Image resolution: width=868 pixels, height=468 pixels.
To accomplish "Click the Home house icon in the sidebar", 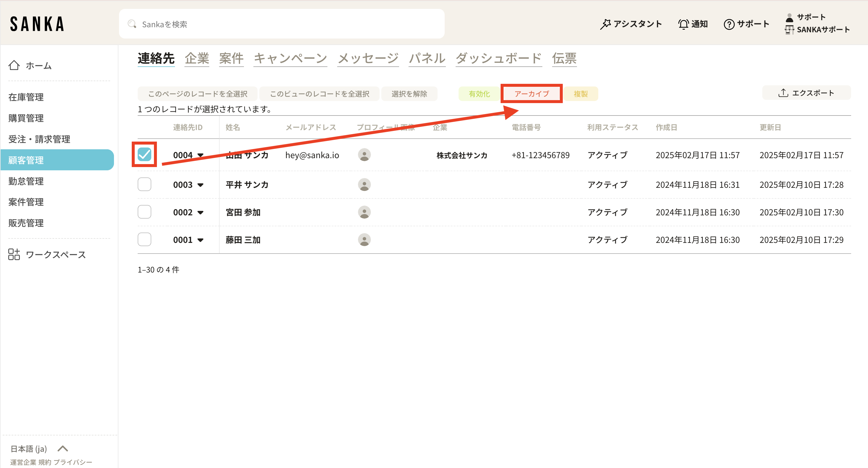I will [x=14, y=65].
